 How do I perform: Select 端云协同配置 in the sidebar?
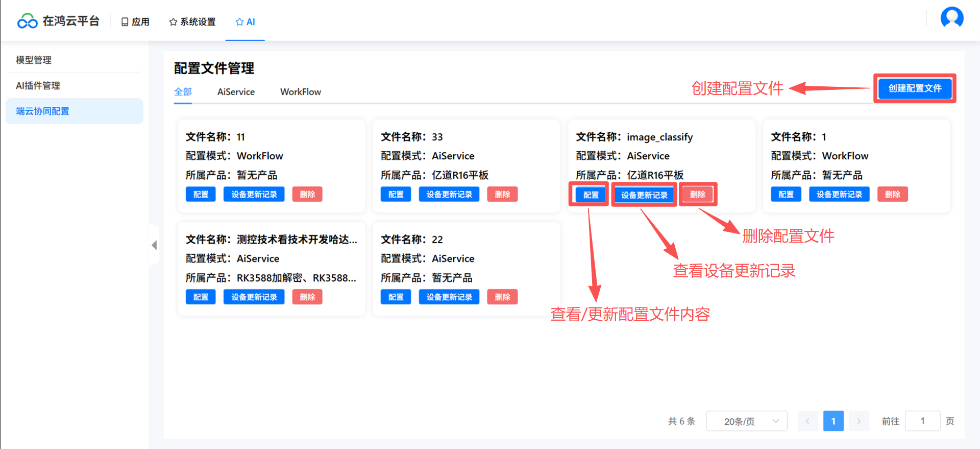coord(43,111)
